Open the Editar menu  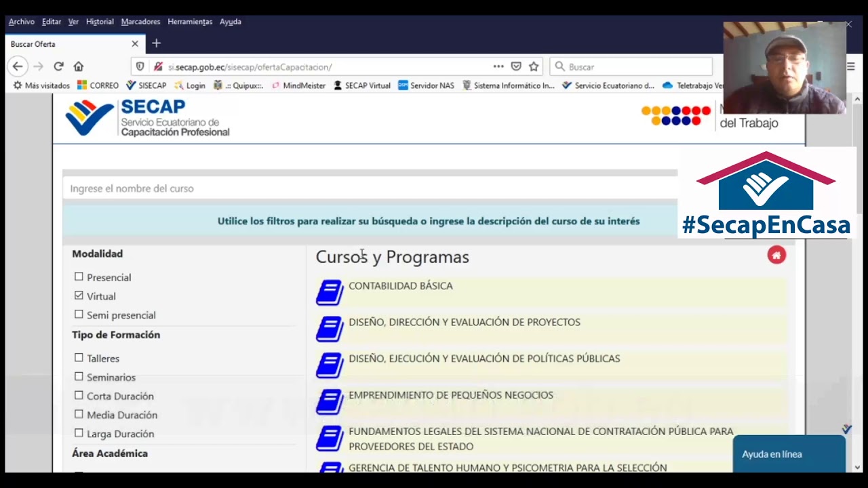coord(52,22)
